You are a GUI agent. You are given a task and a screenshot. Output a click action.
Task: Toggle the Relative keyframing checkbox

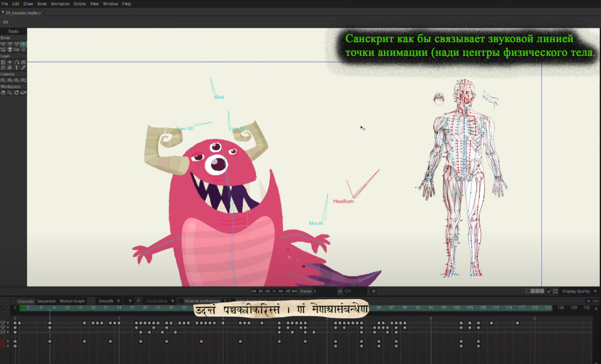point(181,301)
